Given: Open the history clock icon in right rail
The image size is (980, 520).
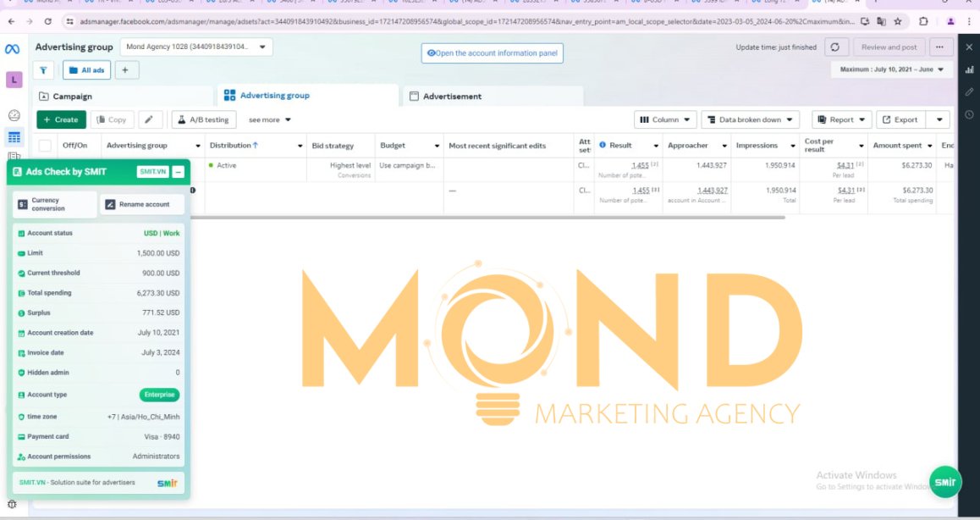Looking at the screenshot, I should point(969,114).
